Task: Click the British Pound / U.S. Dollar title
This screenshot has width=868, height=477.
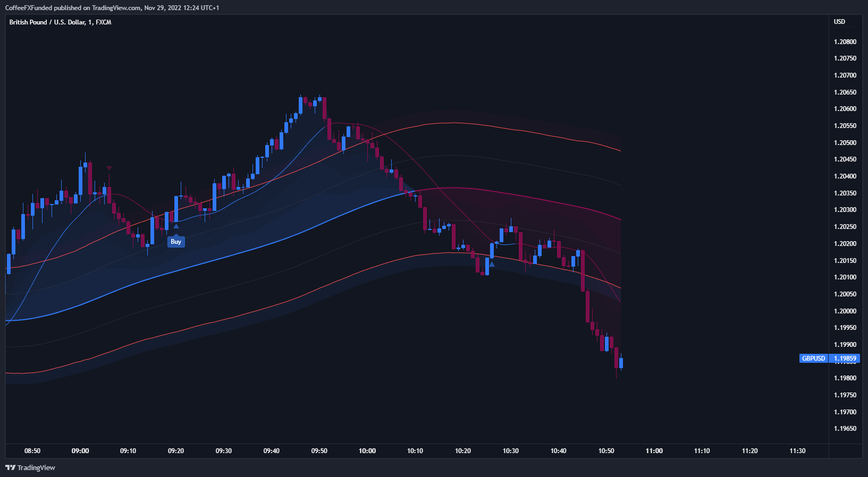Action: [x=60, y=22]
